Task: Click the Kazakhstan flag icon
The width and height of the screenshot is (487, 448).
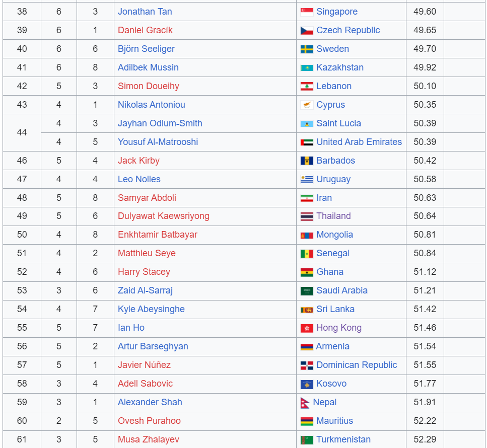Action: (307, 67)
